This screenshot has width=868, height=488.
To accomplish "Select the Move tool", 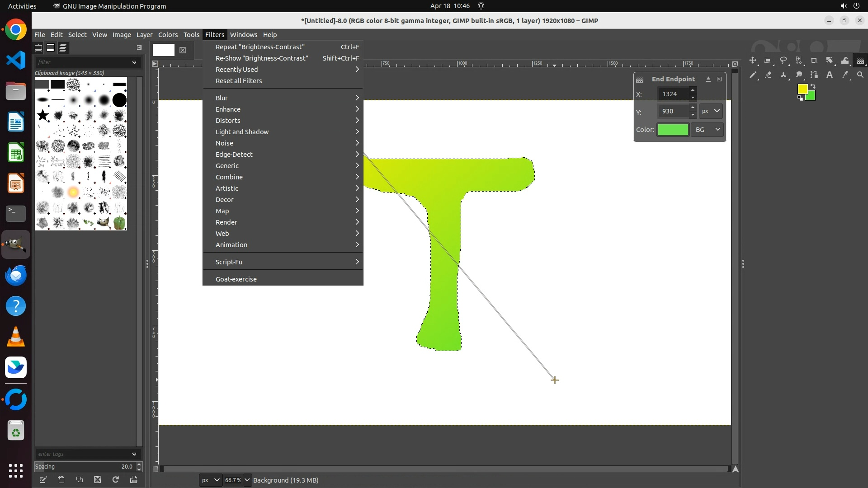I will 753,61.
